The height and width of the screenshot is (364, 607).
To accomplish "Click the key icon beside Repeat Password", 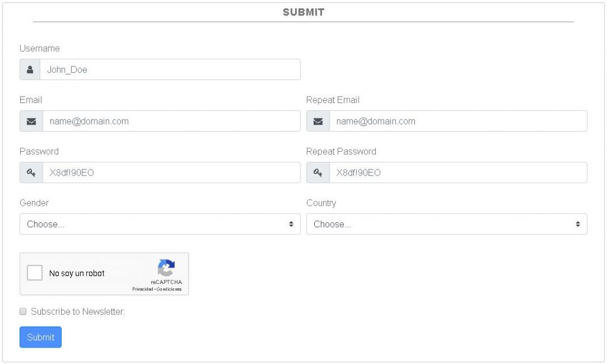I will 318,173.
